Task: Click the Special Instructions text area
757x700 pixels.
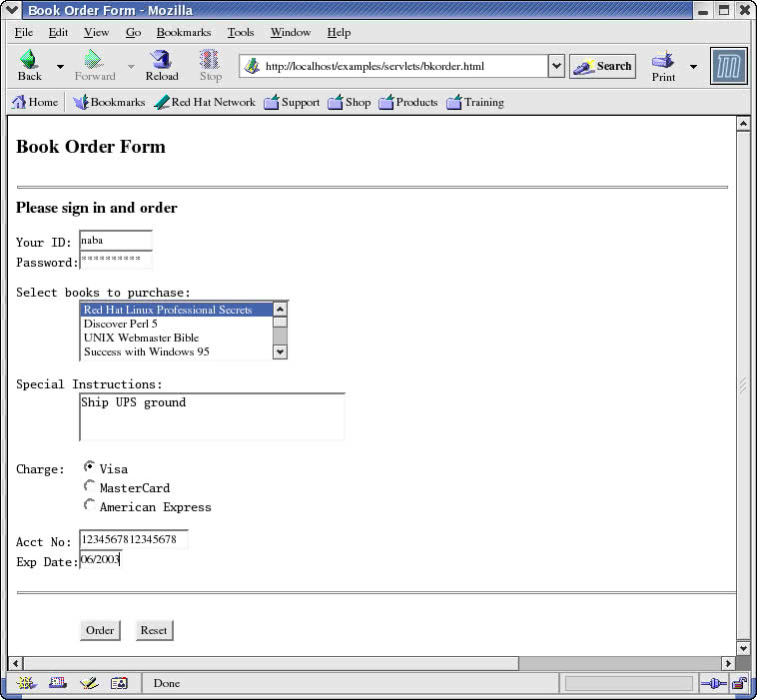Action: pos(212,416)
